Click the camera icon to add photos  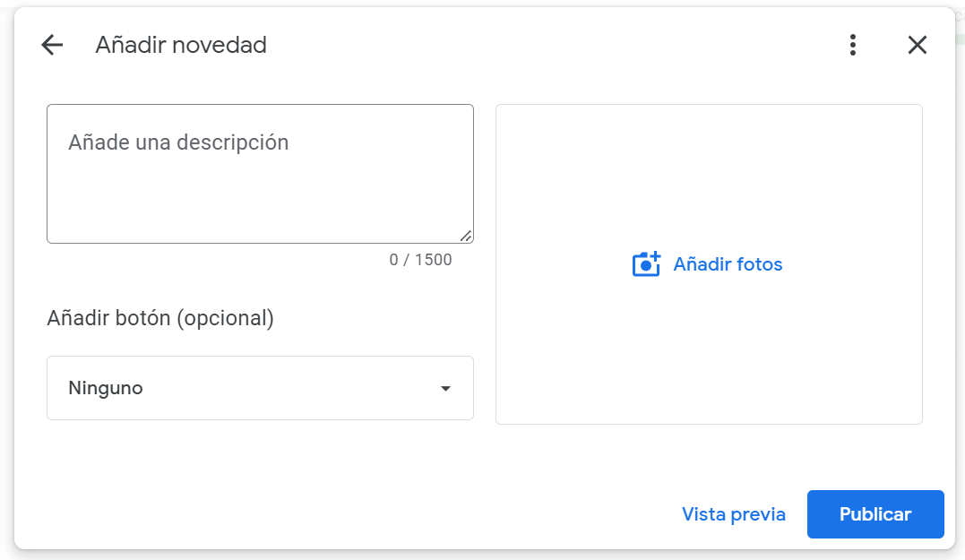646,264
